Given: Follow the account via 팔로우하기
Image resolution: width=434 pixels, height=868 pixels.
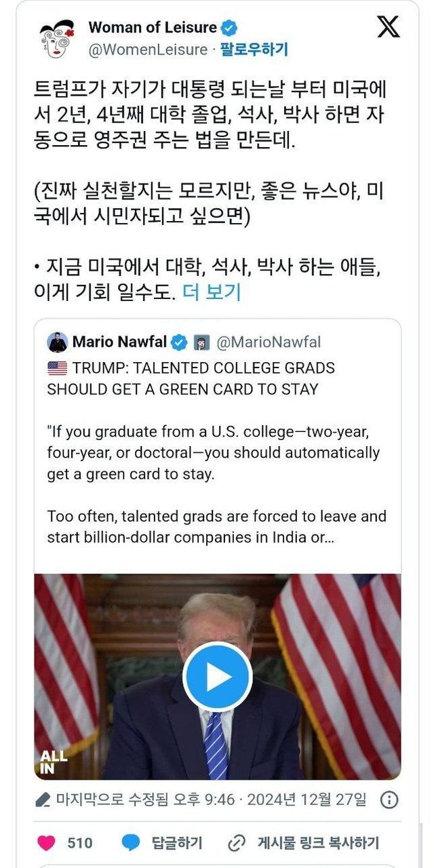Looking at the screenshot, I should click(254, 50).
